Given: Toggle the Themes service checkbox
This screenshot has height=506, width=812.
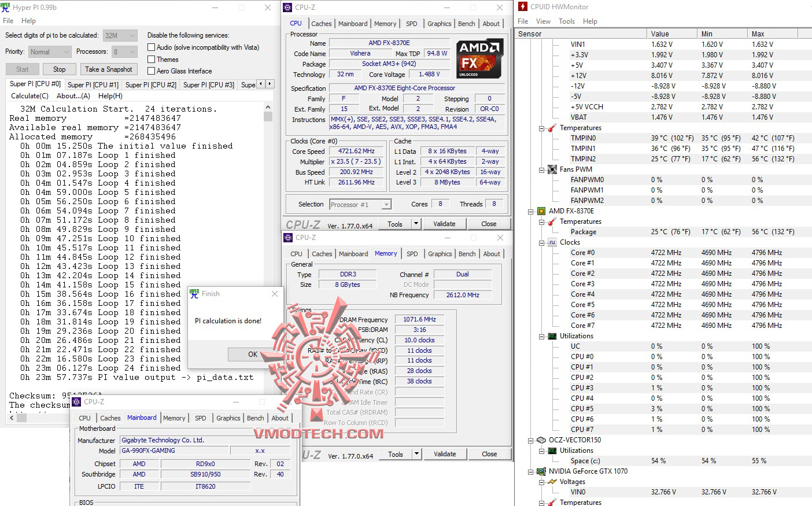Looking at the screenshot, I should pyautogui.click(x=151, y=60).
